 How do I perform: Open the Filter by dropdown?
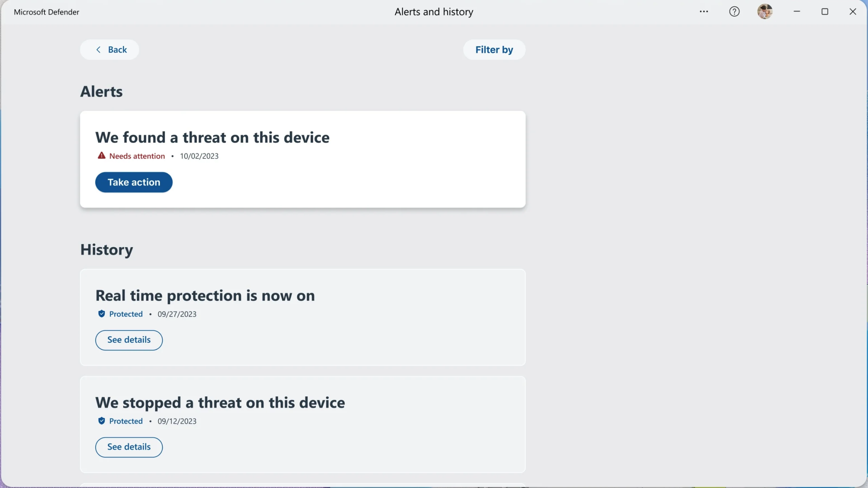pos(494,50)
